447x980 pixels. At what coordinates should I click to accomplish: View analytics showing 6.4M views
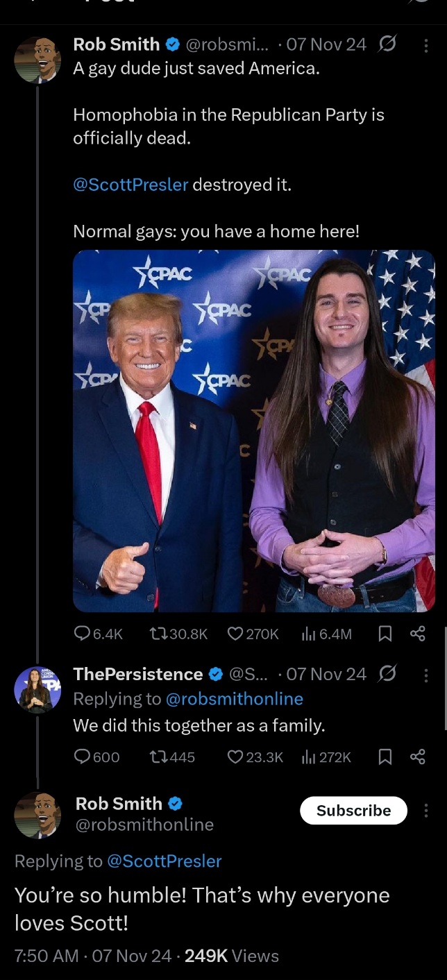(x=326, y=634)
